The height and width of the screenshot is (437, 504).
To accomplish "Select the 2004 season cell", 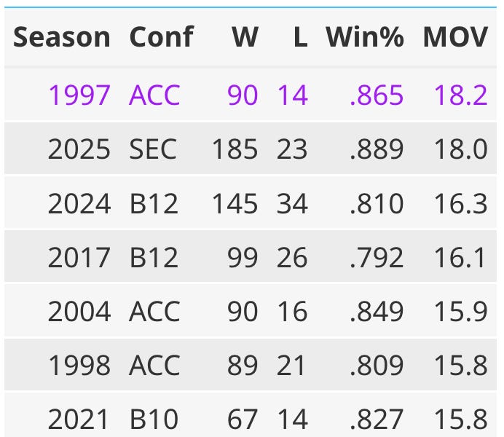I will click(79, 311).
